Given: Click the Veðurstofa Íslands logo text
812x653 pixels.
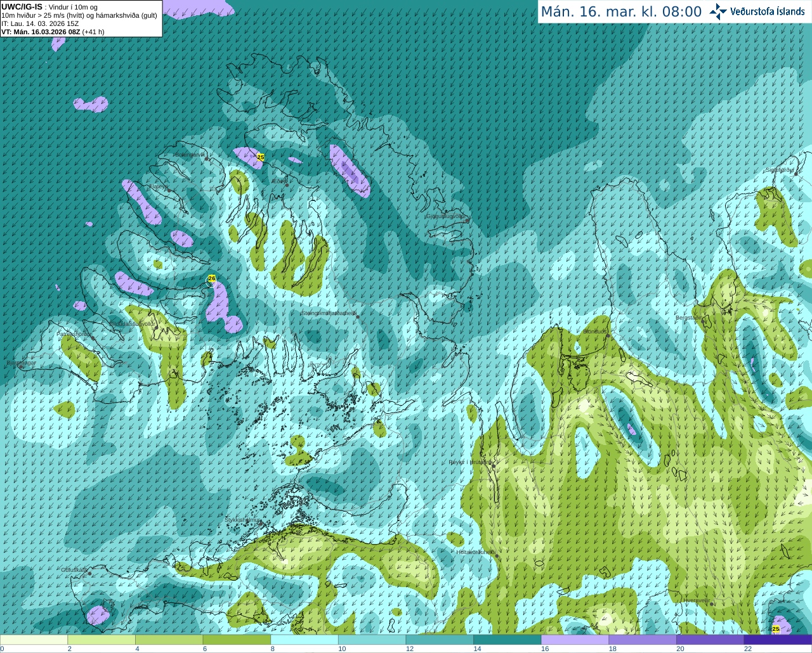Looking at the screenshot, I should pos(768,11).
